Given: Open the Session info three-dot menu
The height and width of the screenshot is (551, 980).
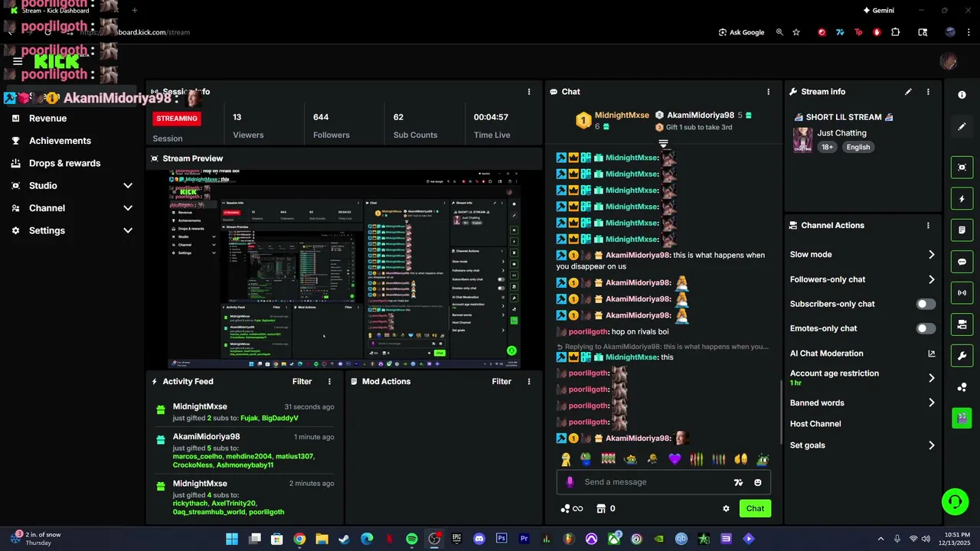Looking at the screenshot, I should [x=529, y=92].
